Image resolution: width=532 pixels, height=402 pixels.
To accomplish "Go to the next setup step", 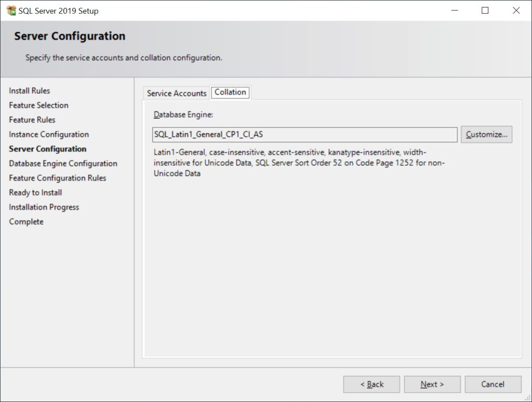I will [432, 384].
